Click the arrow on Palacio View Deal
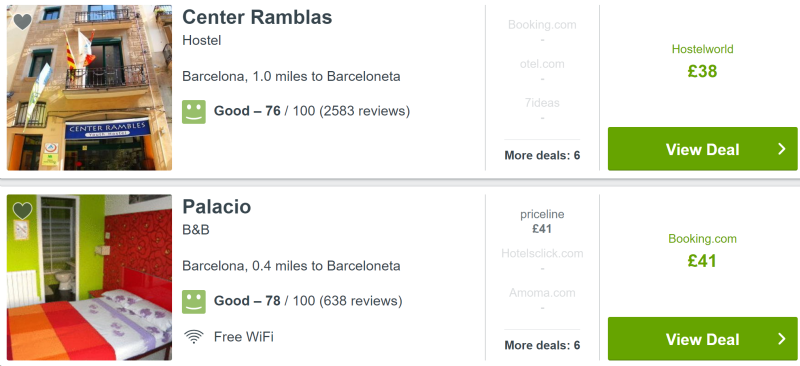 click(x=781, y=338)
